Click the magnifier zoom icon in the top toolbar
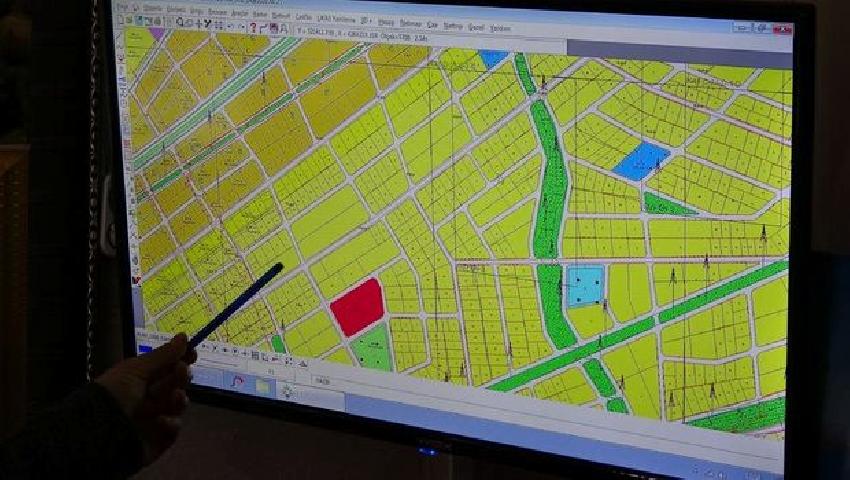 [x=180, y=23]
